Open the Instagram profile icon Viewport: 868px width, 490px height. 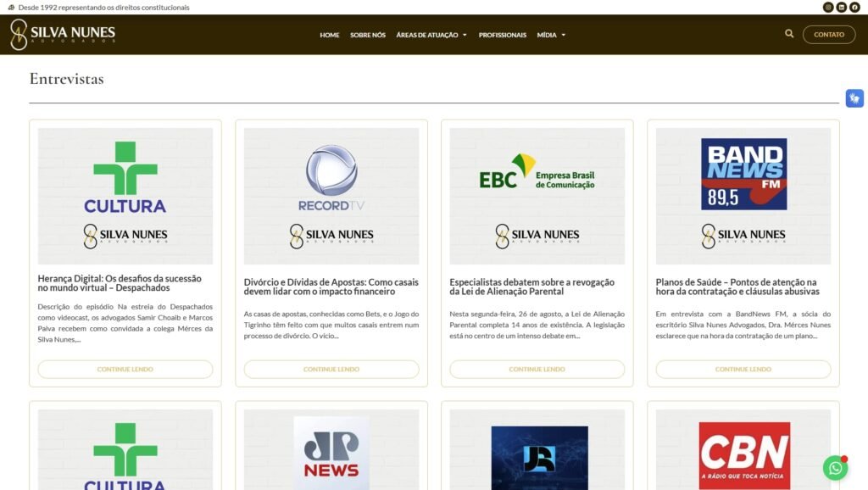pos(828,8)
